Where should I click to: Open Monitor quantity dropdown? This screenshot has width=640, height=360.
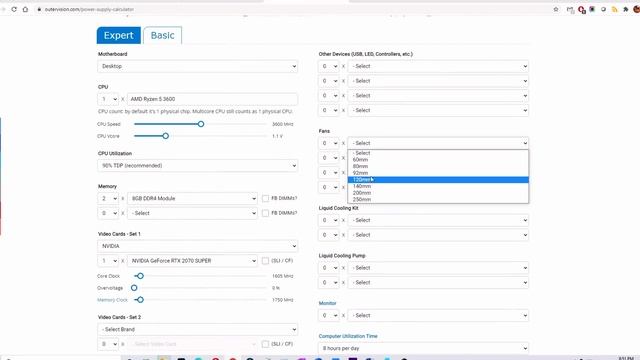(x=329, y=316)
